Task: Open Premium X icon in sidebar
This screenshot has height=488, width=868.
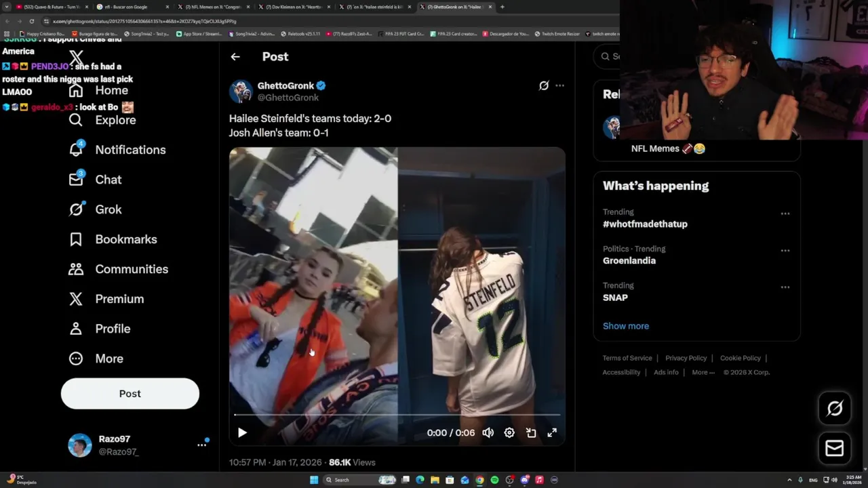Action: tap(76, 299)
